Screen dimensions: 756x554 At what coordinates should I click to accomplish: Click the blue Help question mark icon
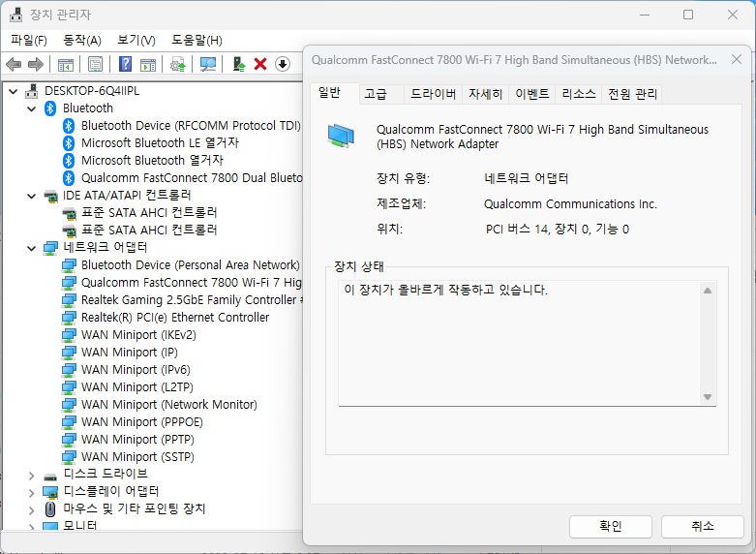126,64
